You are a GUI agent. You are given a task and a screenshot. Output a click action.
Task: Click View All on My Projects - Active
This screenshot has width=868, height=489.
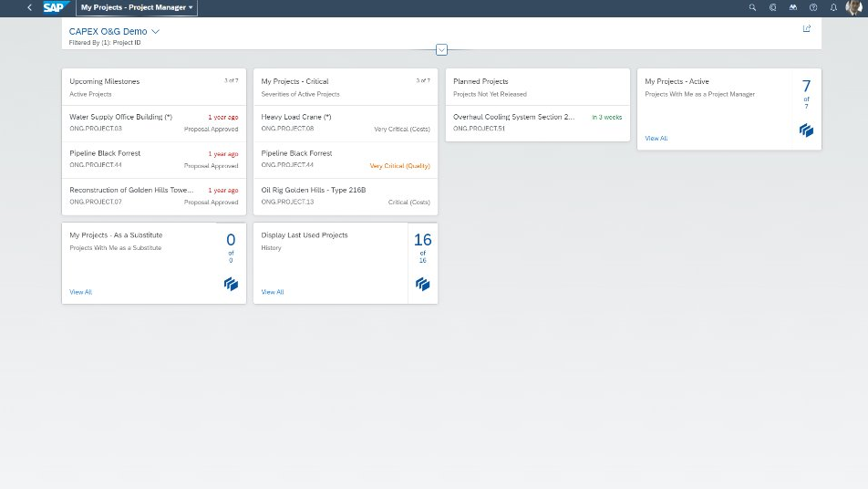click(x=656, y=139)
